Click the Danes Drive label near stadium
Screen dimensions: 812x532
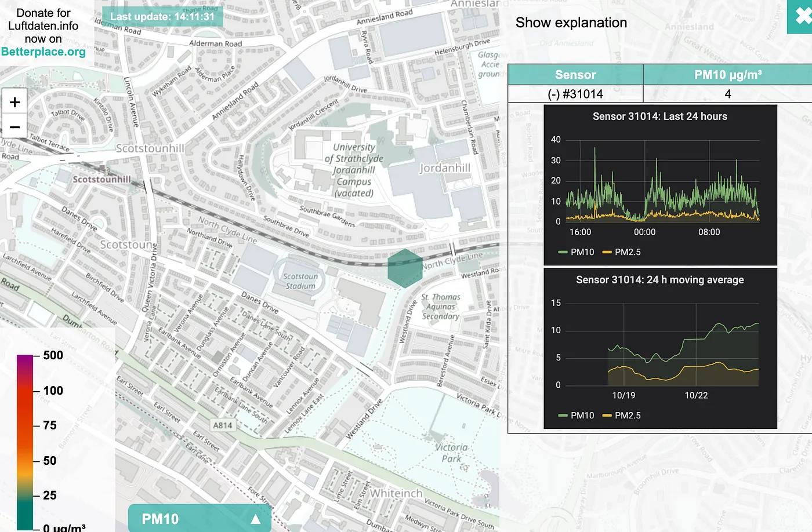point(260,302)
